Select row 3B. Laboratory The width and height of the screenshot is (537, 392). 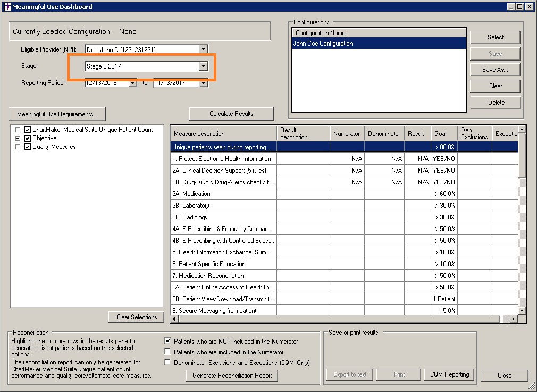[x=344, y=205]
